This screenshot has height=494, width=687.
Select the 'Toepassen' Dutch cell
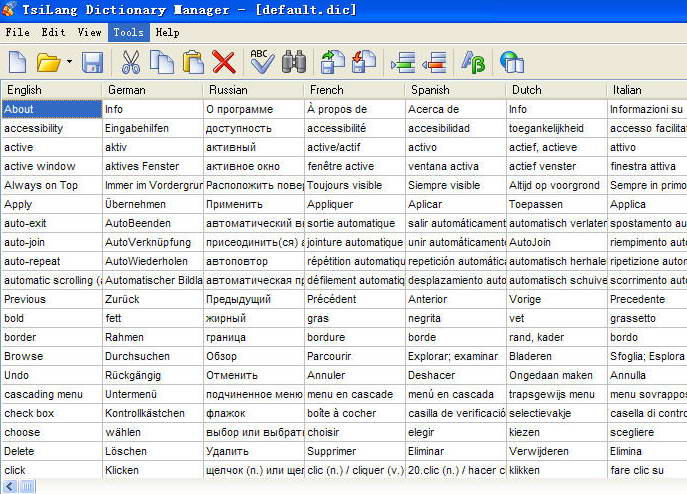click(x=556, y=204)
